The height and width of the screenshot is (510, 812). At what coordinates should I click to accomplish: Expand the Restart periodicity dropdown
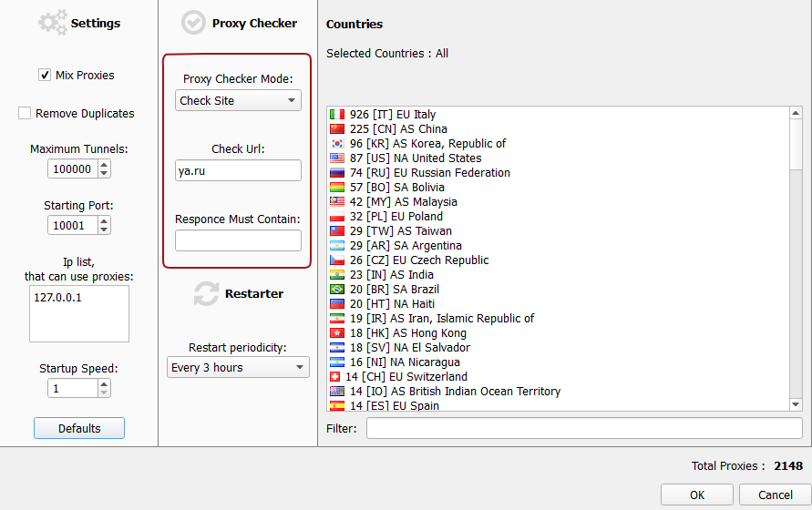(x=238, y=367)
